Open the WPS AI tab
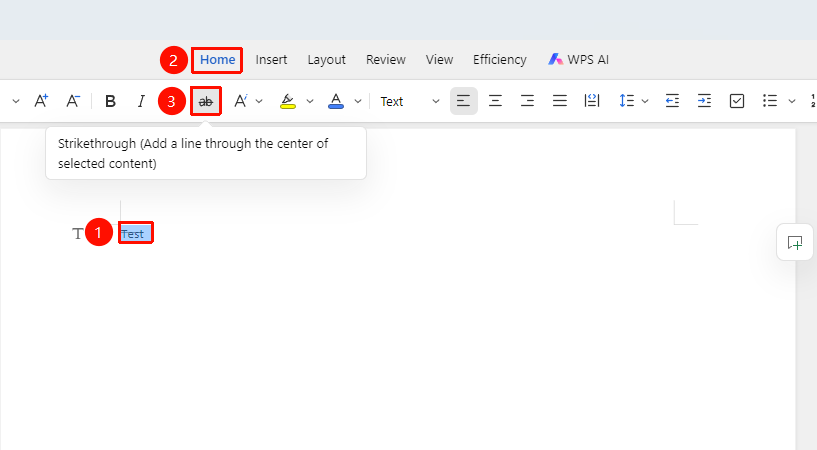The width and height of the screenshot is (817, 450). 578,60
